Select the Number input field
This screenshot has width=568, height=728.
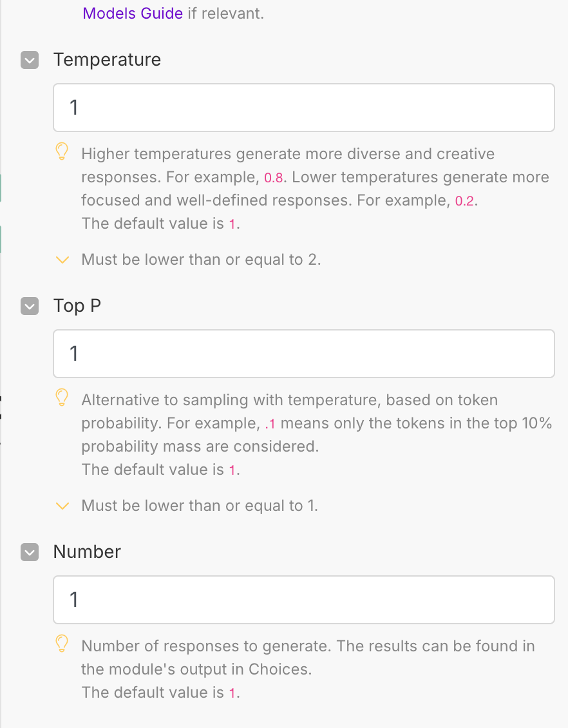(303, 600)
